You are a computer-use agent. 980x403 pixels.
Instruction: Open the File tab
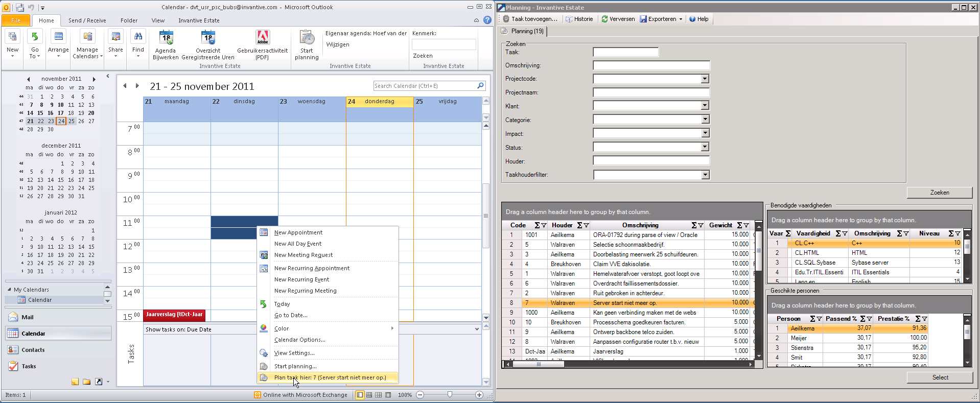(16, 20)
